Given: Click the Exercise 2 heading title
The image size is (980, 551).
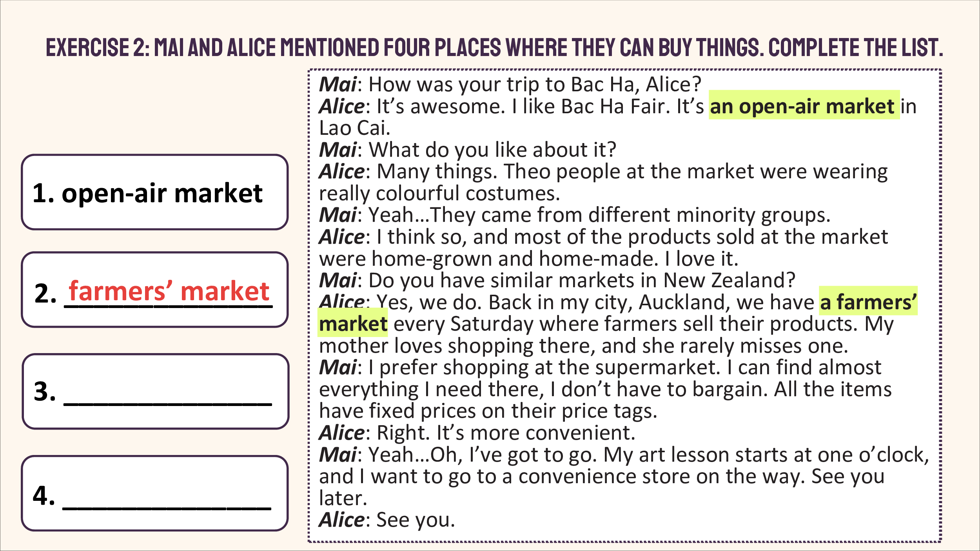Looking at the screenshot, I should [x=494, y=47].
